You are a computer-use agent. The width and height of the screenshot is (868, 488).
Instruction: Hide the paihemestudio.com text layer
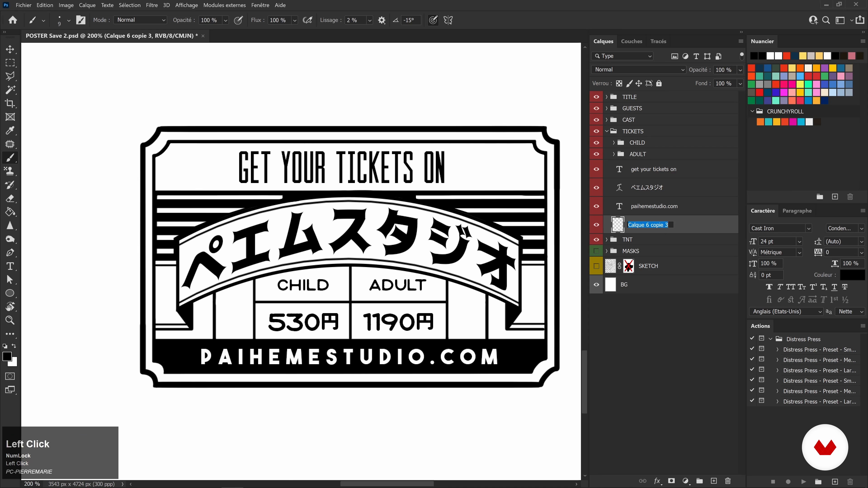click(597, 206)
